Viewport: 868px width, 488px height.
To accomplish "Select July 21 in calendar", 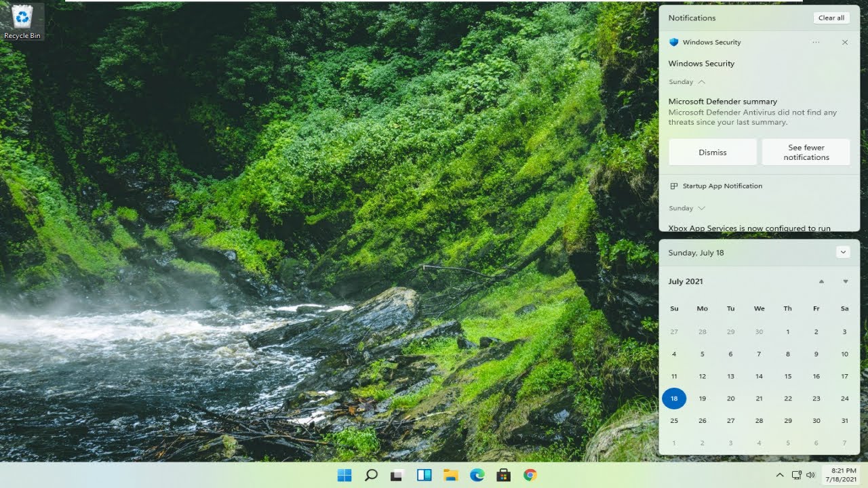I will pos(759,399).
